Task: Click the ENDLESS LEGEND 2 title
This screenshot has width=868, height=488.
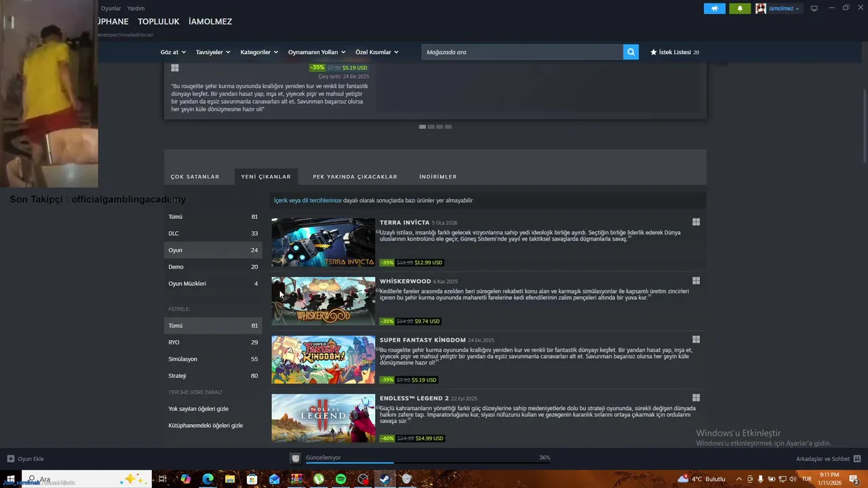Action: pyautogui.click(x=414, y=399)
